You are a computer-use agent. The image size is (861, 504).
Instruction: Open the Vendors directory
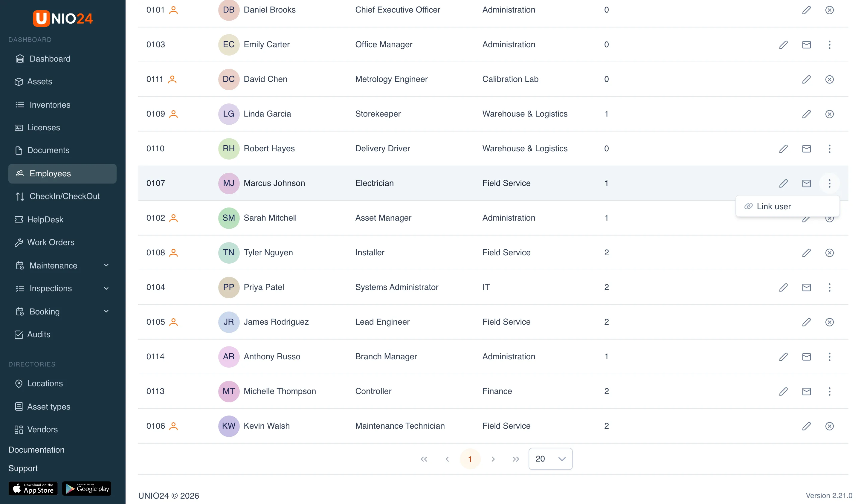point(62,430)
